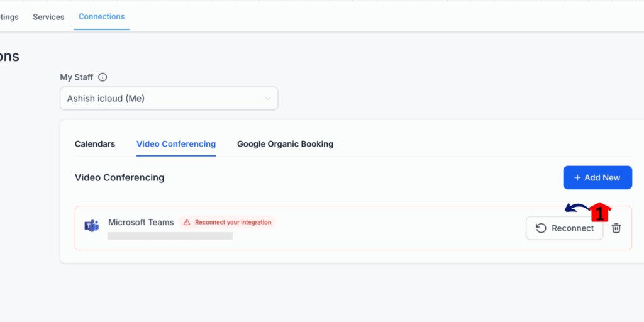Click the circular arrow icon in Reconnect
Screen dimensions: 644x322
click(x=541, y=228)
